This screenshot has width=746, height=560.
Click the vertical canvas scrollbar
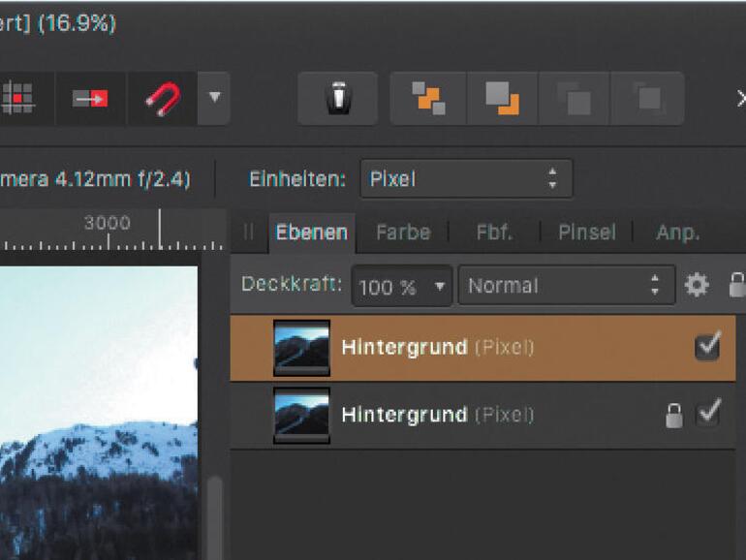coord(214,517)
